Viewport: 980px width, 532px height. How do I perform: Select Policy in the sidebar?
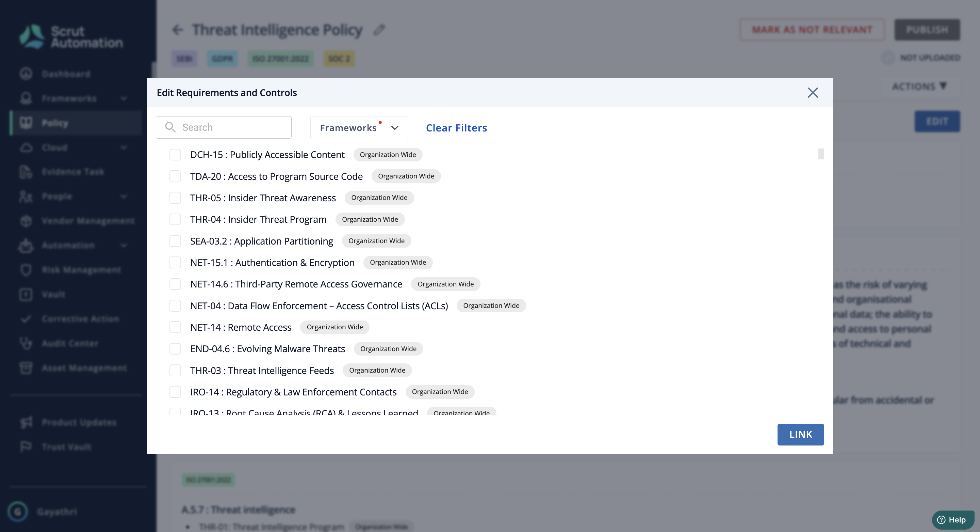(x=76, y=123)
